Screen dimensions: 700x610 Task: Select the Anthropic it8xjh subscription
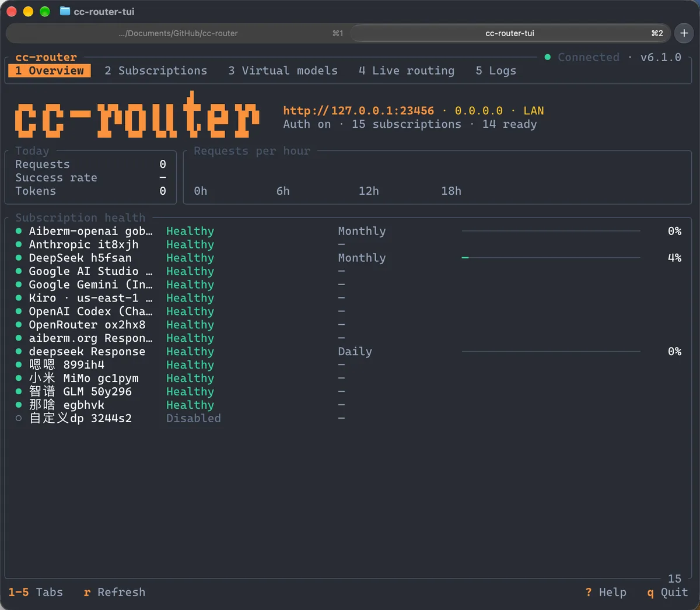point(348,244)
